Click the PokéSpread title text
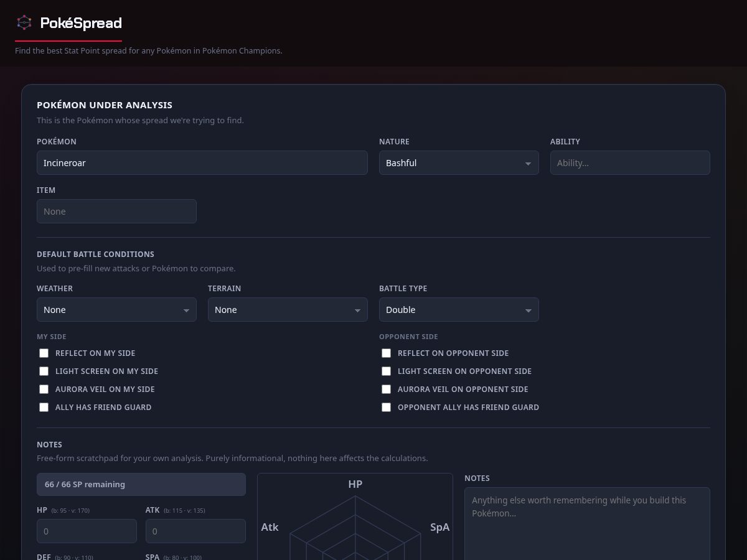The height and width of the screenshot is (560, 747). coord(81,23)
